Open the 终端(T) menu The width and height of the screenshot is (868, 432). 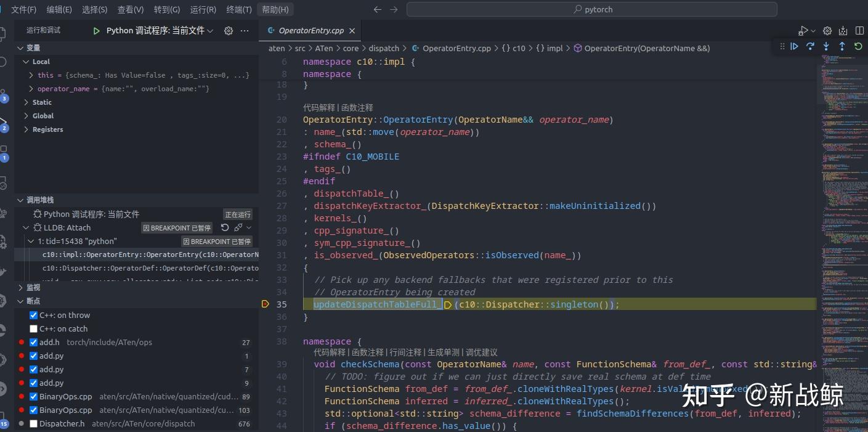239,9
